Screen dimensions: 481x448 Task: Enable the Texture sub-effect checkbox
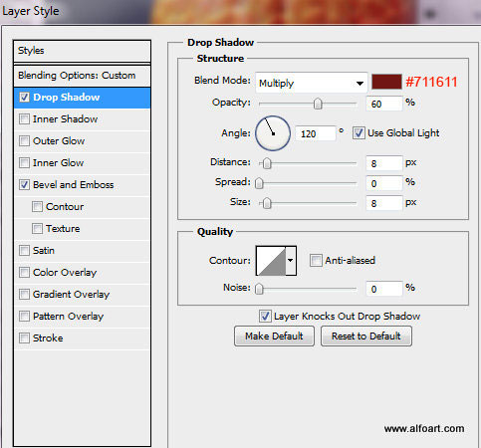point(37,229)
